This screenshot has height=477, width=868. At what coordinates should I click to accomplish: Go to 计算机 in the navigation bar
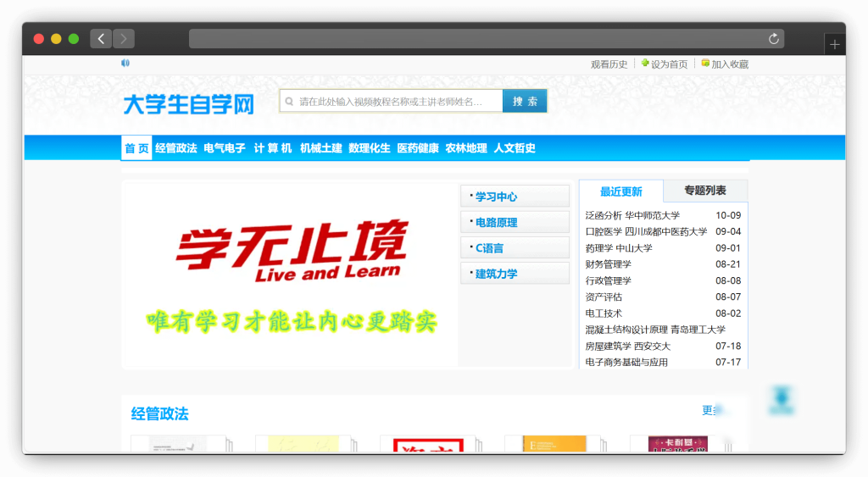(272, 148)
